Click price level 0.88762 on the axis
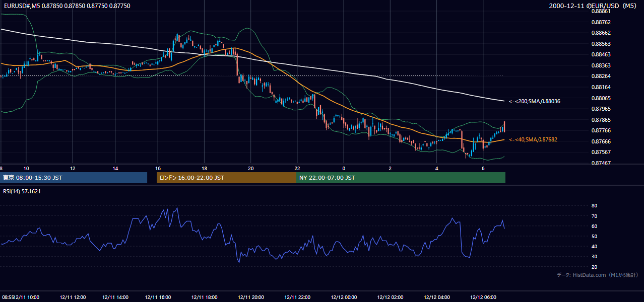 601,22
